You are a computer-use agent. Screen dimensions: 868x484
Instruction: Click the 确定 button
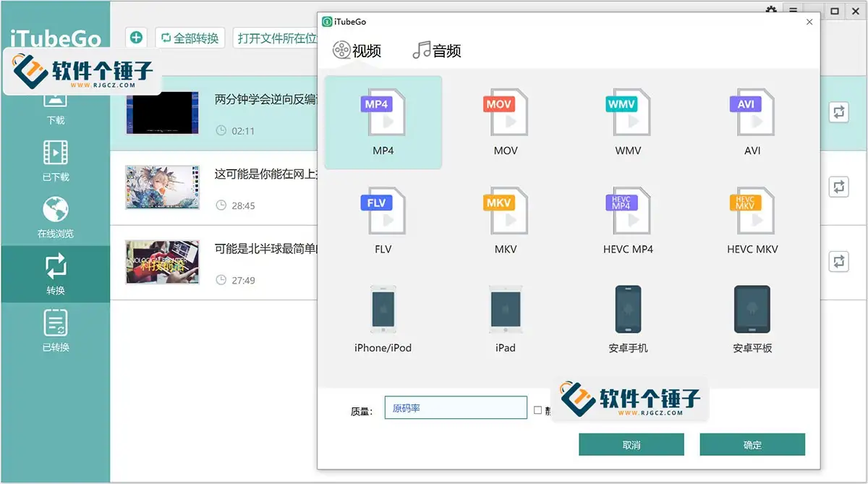[752, 445]
